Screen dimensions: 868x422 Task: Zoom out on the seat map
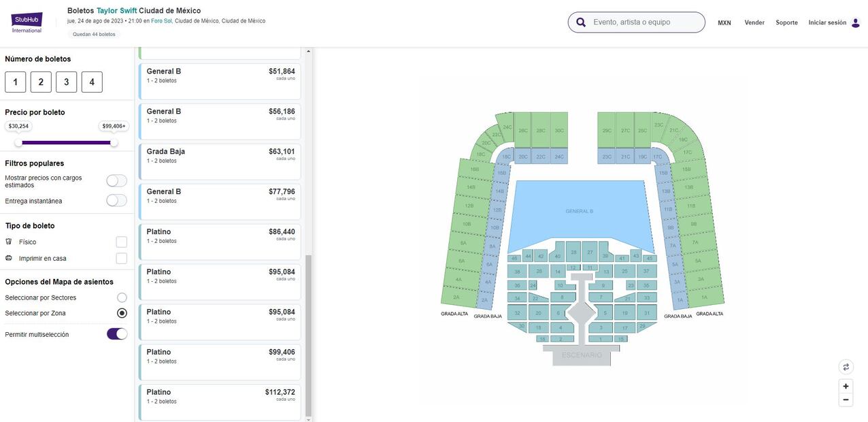[846, 400]
